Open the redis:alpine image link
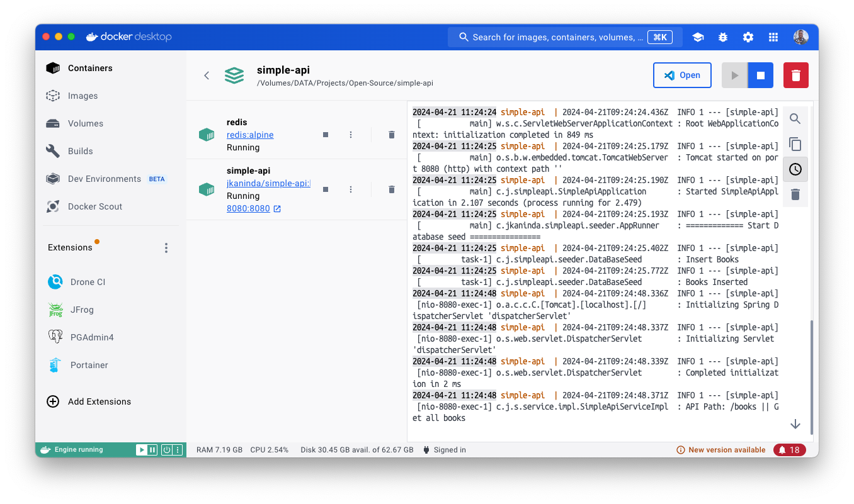The width and height of the screenshot is (854, 504). (x=250, y=135)
